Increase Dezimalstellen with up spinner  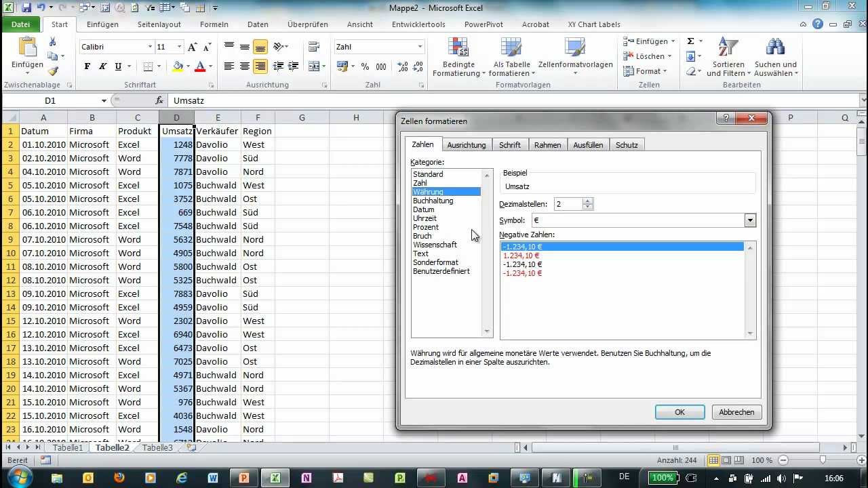pos(588,201)
